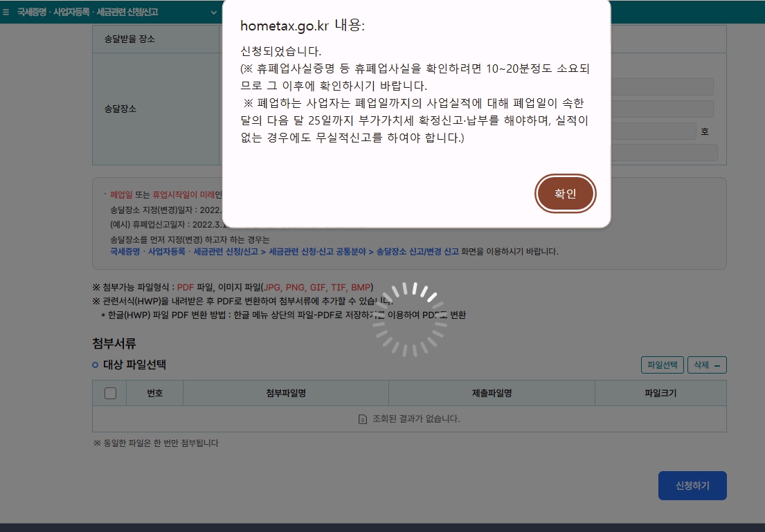Toggle the select-all checkbox in attachments table
Screen dimensions: 765x532
[x=109, y=393]
